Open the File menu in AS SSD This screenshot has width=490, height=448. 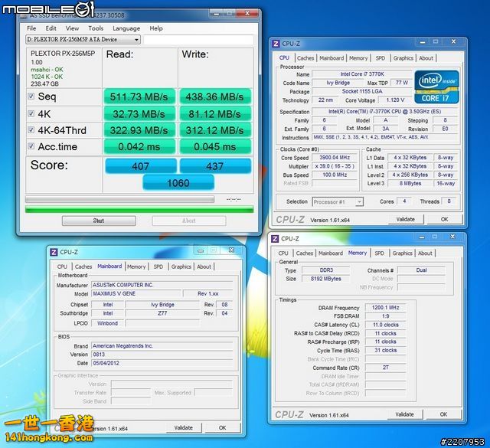click(x=32, y=28)
